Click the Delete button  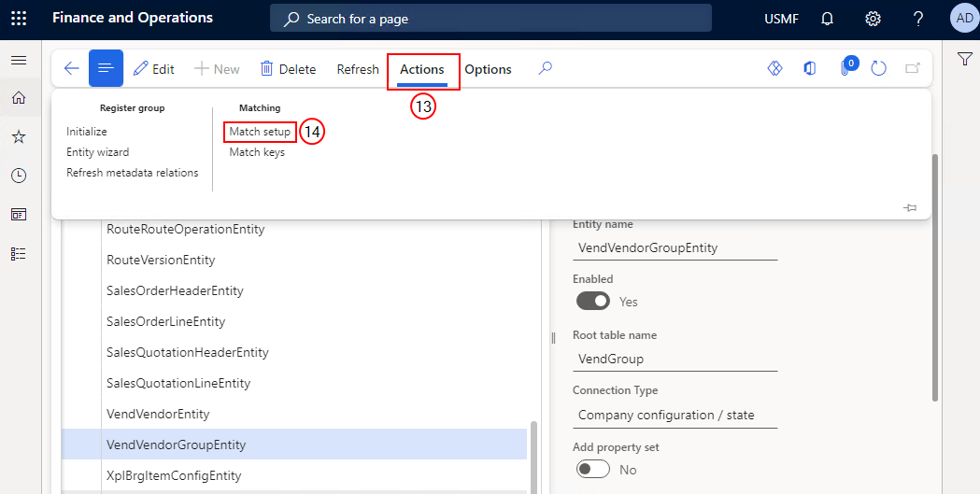click(288, 69)
